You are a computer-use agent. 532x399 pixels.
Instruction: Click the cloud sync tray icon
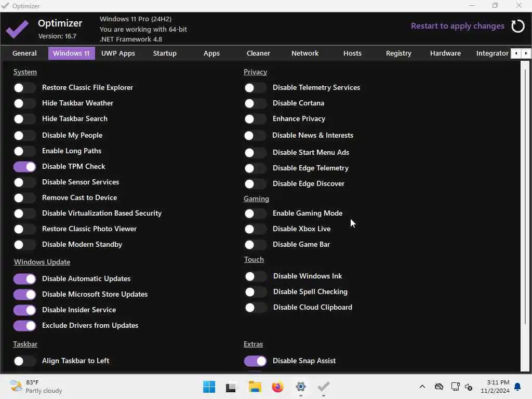pyautogui.click(x=439, y=387)
